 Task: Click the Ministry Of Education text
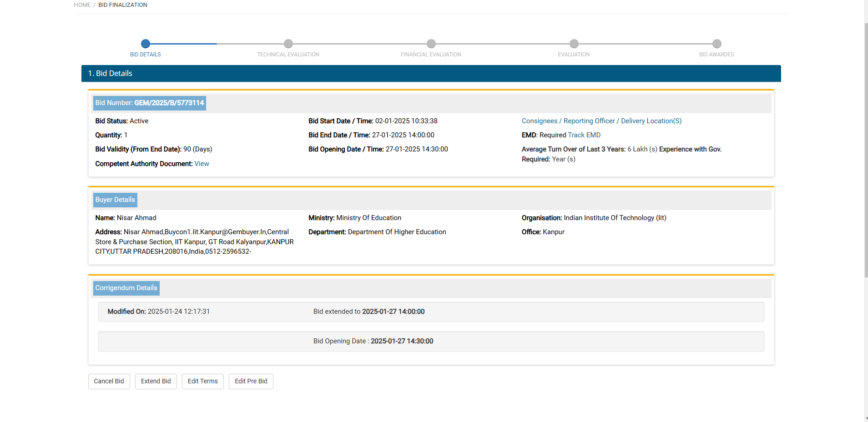pos(355,218)
